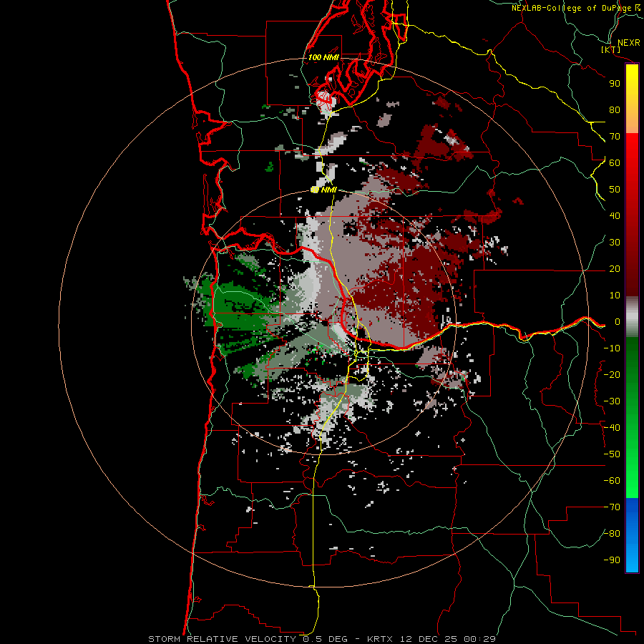Click the gray zero-velocity segment of the color bar
Screen dimensions: 644x644
click(632, 317)
